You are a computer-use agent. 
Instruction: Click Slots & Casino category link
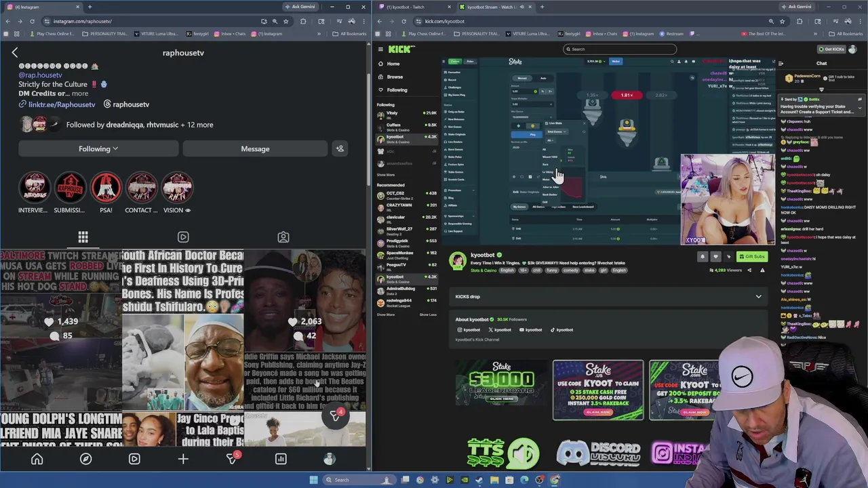pos(484,270)
